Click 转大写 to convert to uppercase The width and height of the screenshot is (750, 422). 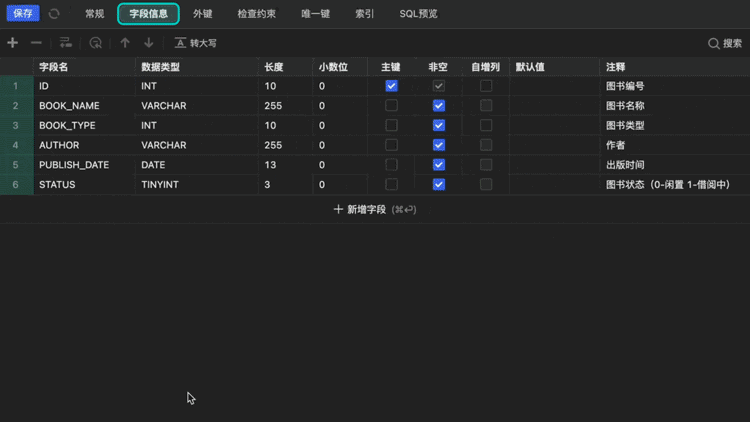pos(196,43)
